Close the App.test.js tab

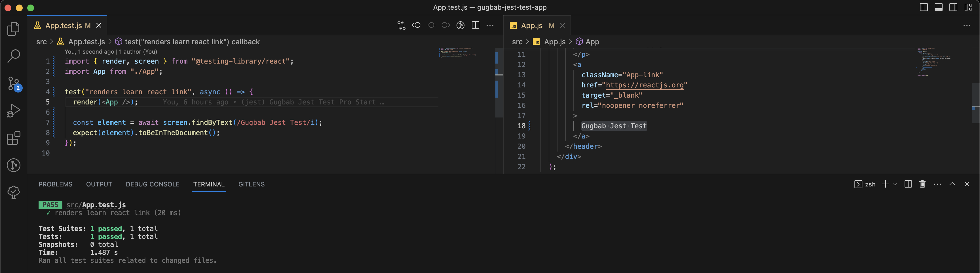pos(99,26)
